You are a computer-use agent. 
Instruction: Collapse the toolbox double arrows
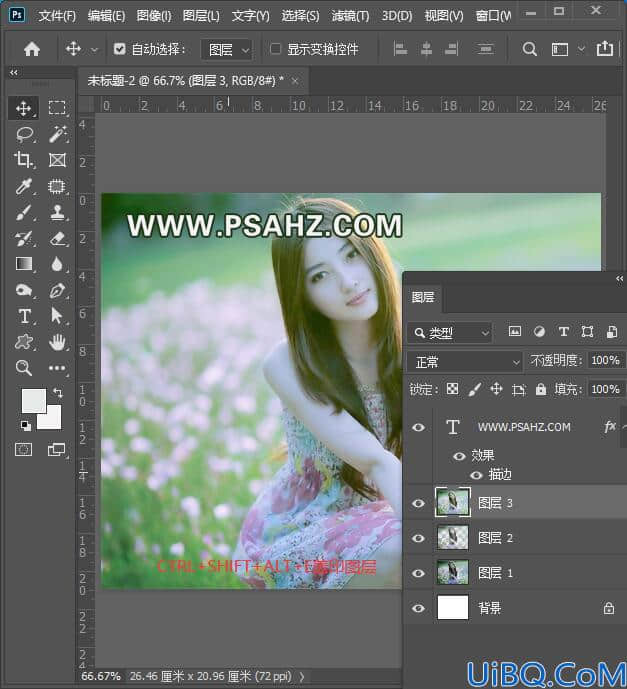pos(14,73)
